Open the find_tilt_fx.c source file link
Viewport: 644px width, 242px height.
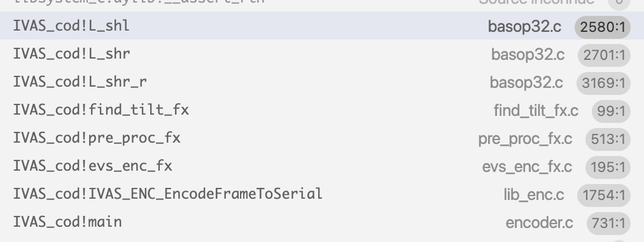point(536,111)
